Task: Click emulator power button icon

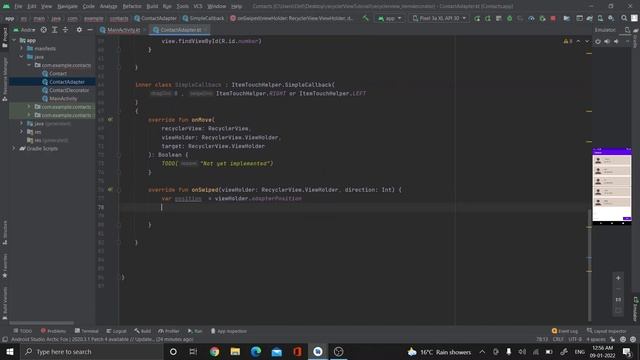Action: point(598,41)
